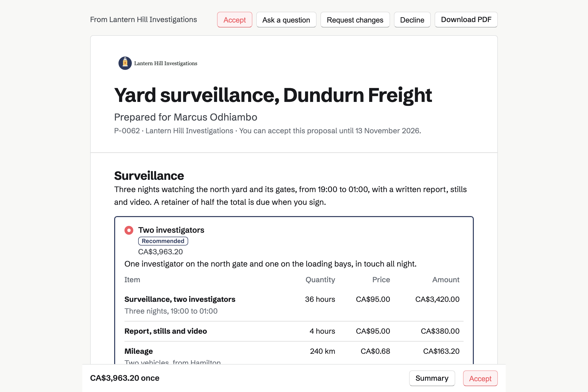
Task: Click Prepared for Marcus Odhiambo text
Action: point(186,117)
